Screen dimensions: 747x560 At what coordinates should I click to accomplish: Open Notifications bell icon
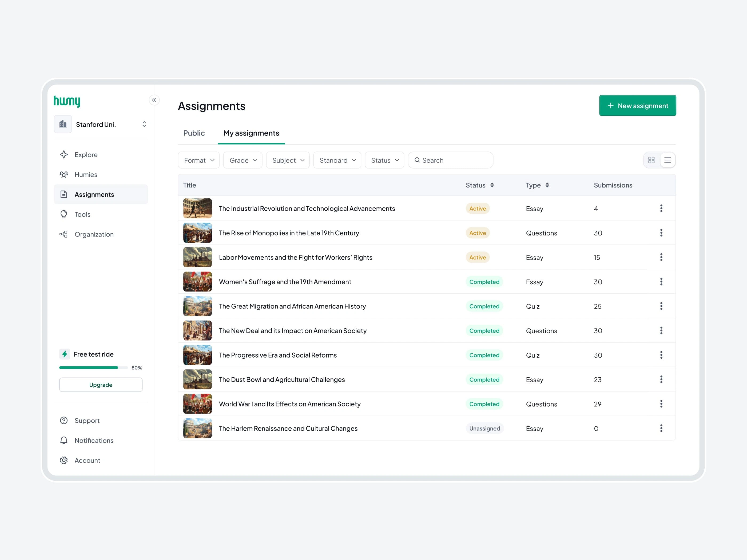pyautogui.click(x=64, y=441)
